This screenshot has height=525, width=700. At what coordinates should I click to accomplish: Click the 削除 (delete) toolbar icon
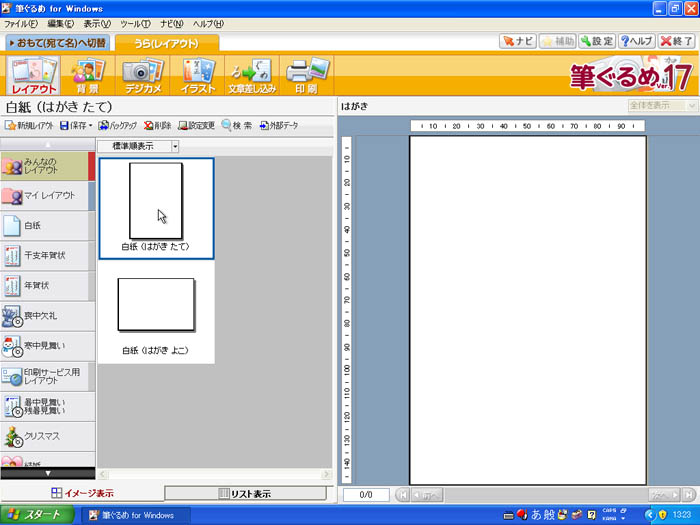(157, 126)
